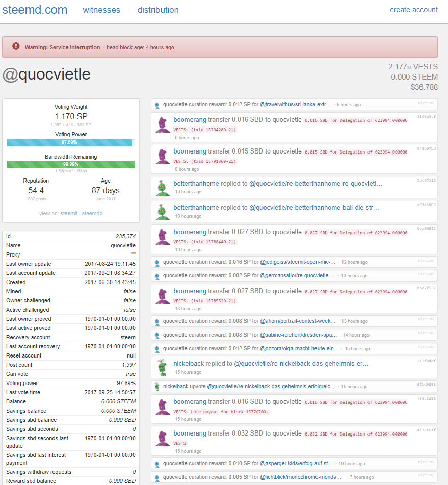
Task: Click transaction hash 6ea06812
Action: pos(427,229)
